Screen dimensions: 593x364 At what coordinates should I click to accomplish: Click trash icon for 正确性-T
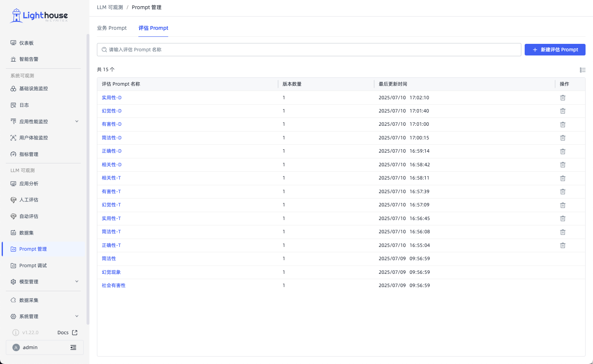[563, 245]
